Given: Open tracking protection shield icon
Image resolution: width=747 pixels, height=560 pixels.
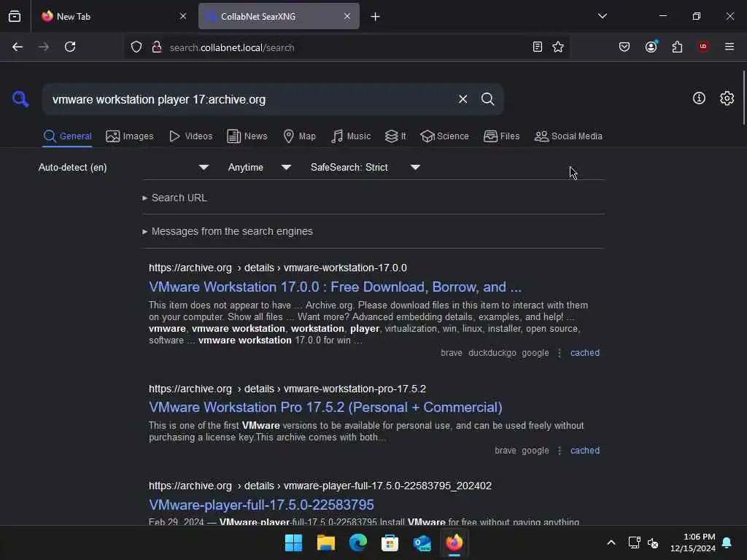Looking at the screenshot, I should [x=136, y=47].
